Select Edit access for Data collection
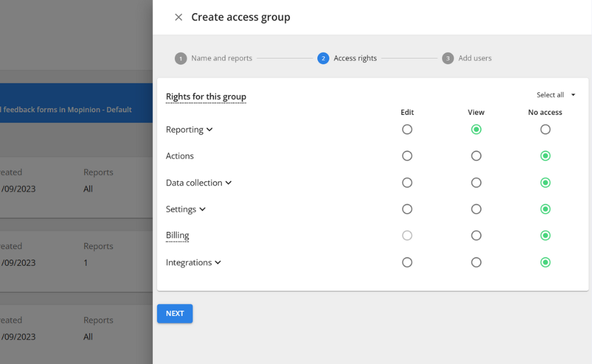The image size is (592, 364). pos(407,182)
